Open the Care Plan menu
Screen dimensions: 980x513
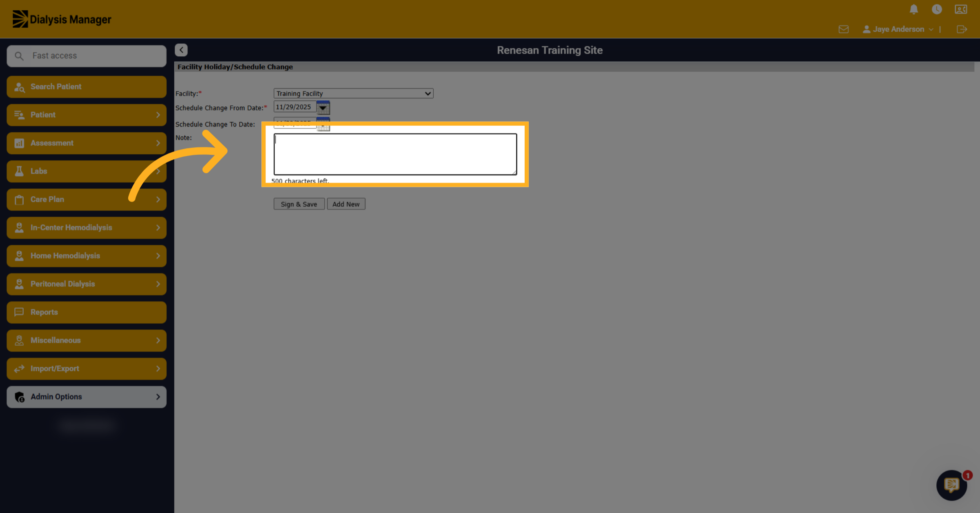[x=87, y=199]
